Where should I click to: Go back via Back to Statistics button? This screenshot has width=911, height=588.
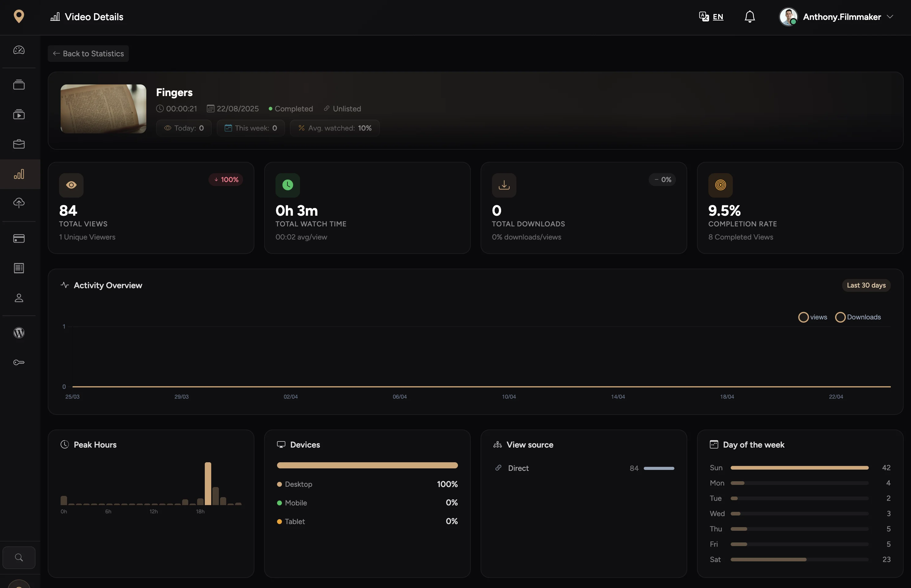[x=88, y=54]
